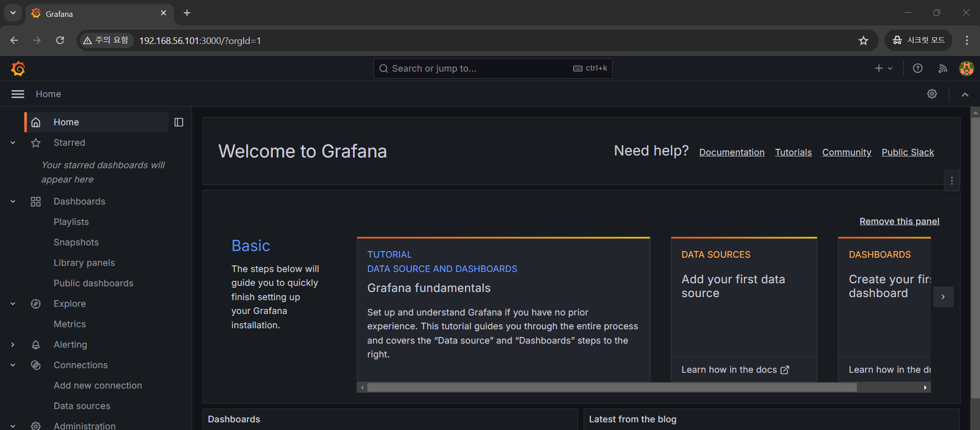The height and width of the screenshot is (430, 980).
Task: Click the horizontal scrollbar under setup cards
Action: coord(612,388)
